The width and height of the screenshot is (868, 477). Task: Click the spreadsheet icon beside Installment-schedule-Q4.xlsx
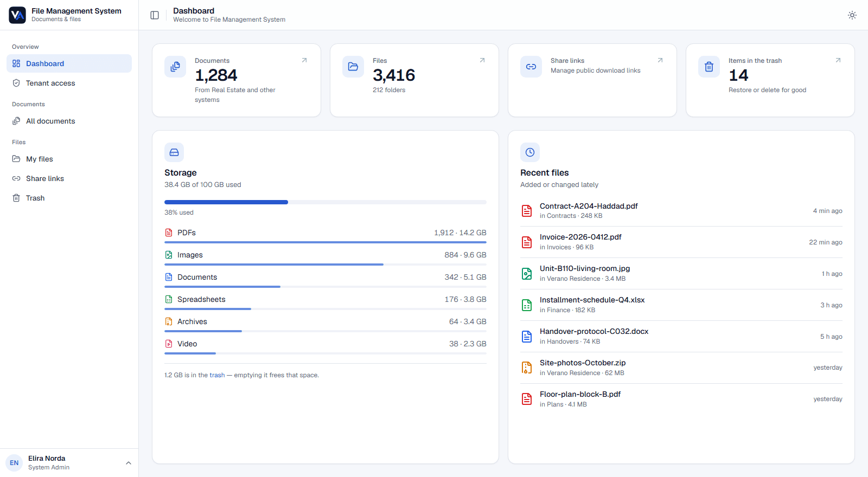point(527,305)
